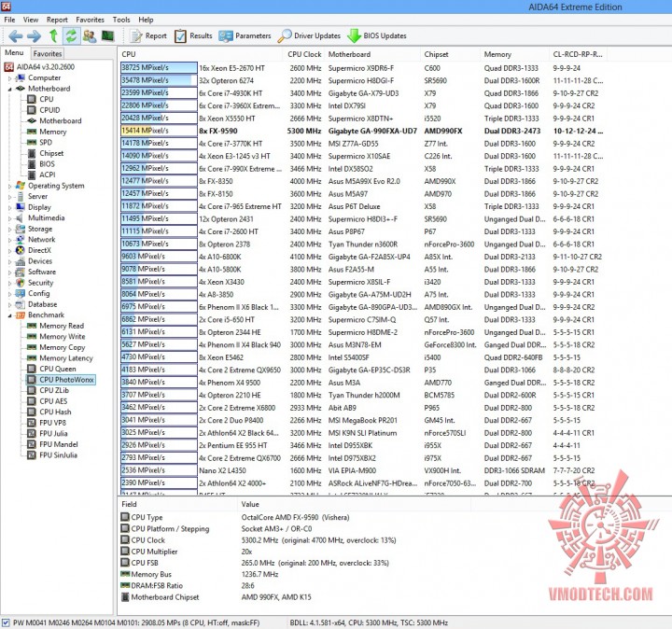Image resolution: width=672 pixels, height=629 pixels.
Task: Sort by CL-RCD-RP-R... column header
Action: (578, 54)
